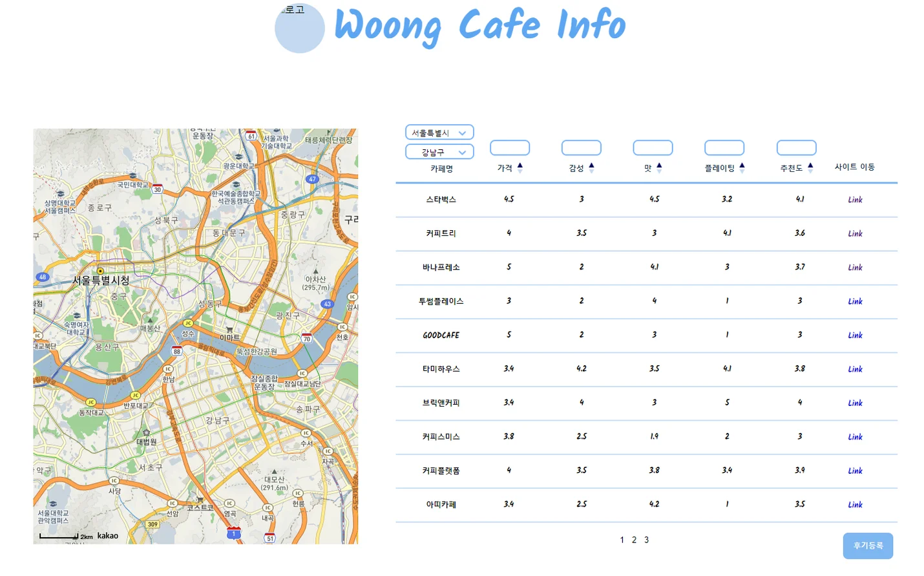Click the 사이트 이동 column header

click(854, 167)
